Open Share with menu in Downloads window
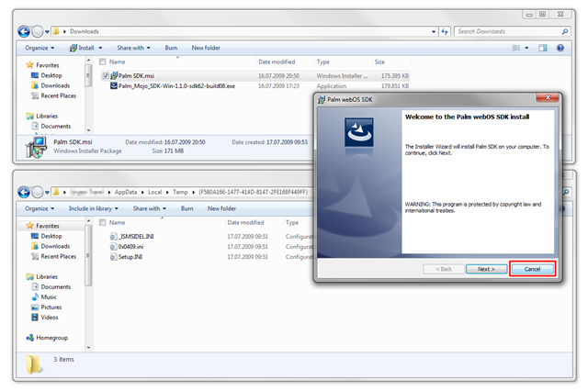588x391 pixels. pos(133,48)
